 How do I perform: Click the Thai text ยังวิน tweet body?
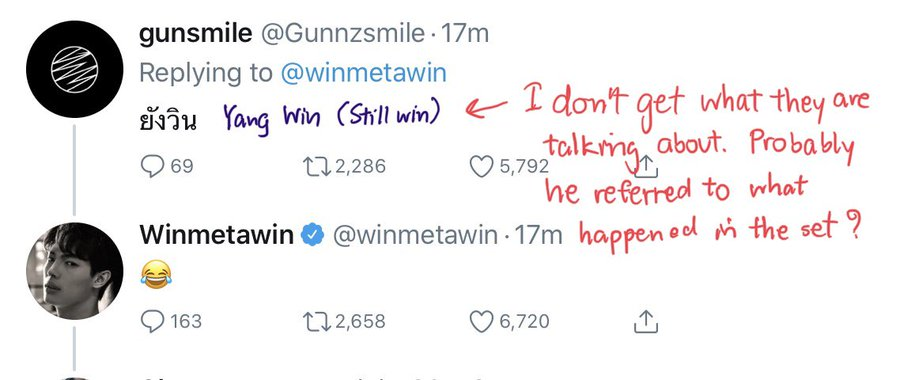coord(169,119)
